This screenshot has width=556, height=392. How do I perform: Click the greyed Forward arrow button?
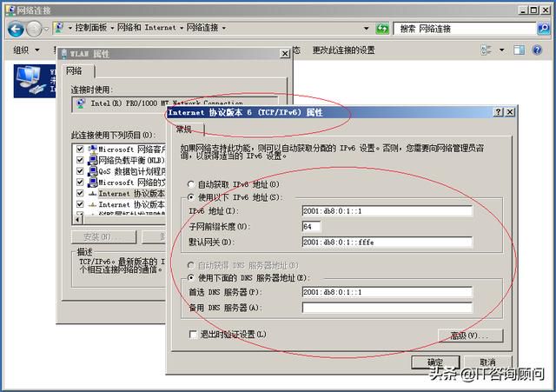[35, 29]
